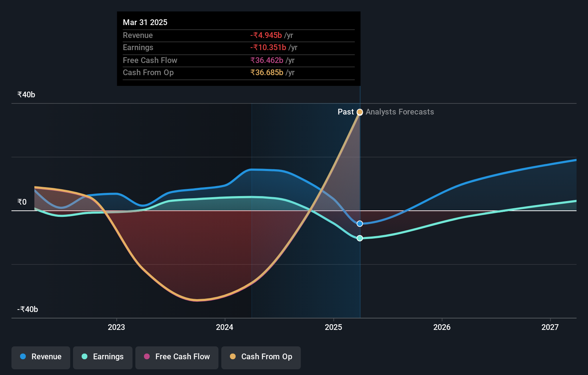Toggle the Earnings series legend button

(x=103, y=357)
